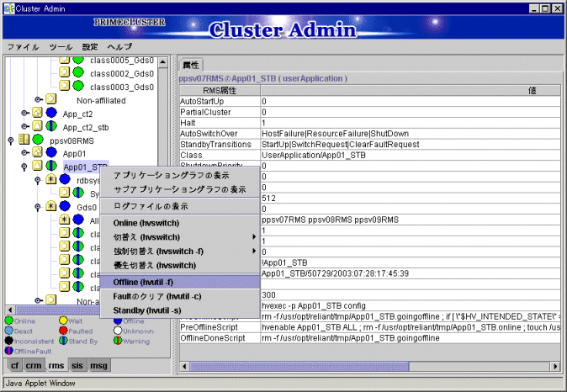Screen dimensions: 567x392
Task: Switch to the crm tab
Action: point(34,366)
